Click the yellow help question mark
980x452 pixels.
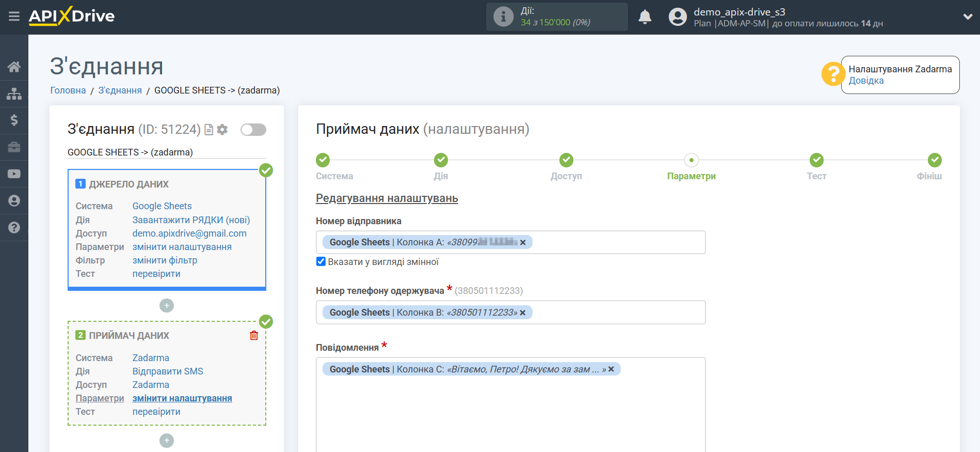pyautogui.click(x=833, y=74)
